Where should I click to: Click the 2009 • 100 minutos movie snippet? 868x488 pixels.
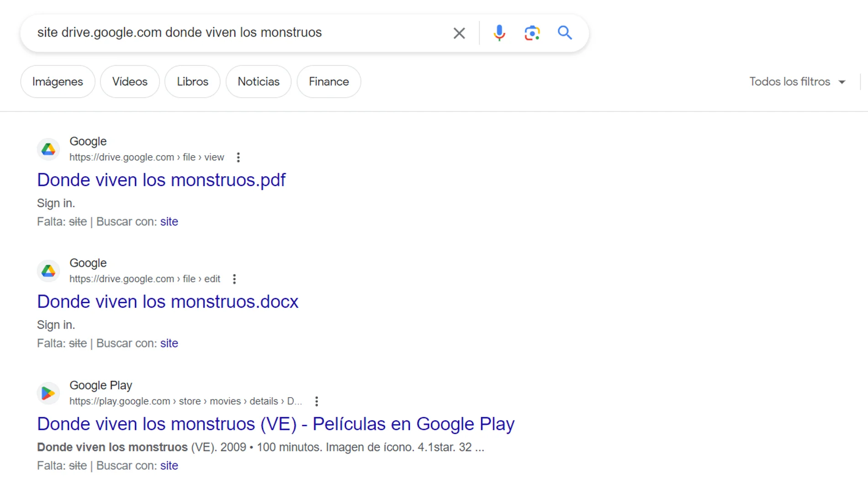(260, 447)
